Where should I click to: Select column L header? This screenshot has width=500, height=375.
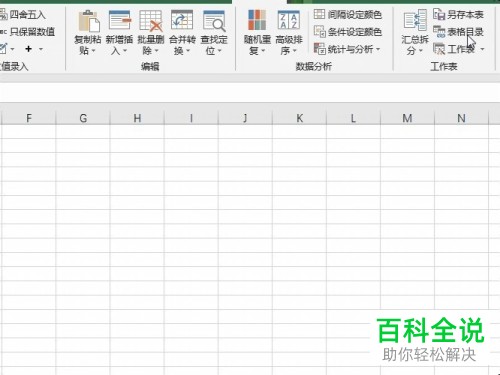click(x=353, y=118)
